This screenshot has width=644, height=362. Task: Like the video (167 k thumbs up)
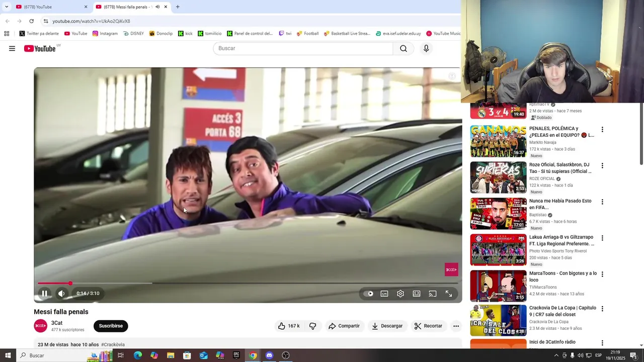pos(289,326)
